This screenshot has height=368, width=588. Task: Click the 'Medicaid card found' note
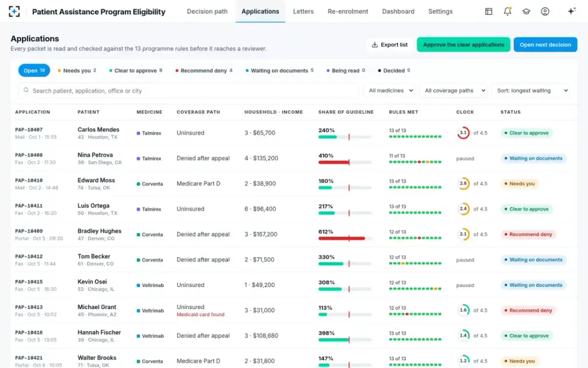[200, 315]
